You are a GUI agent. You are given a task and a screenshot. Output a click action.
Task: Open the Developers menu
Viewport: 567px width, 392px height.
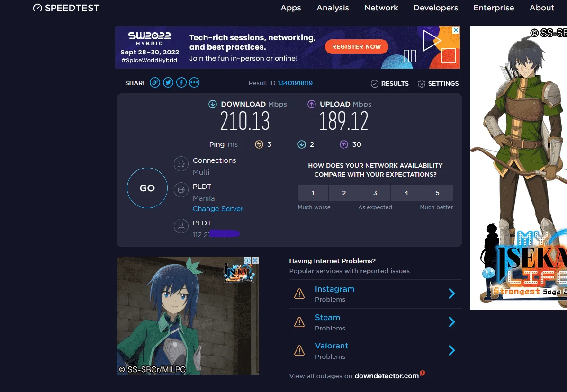[436, 8]
